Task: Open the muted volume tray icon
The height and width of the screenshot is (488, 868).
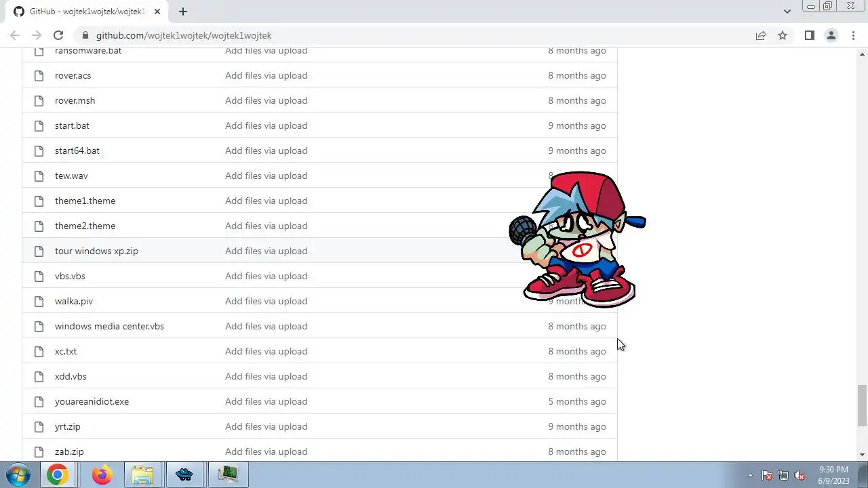Action: pos(800,475)
